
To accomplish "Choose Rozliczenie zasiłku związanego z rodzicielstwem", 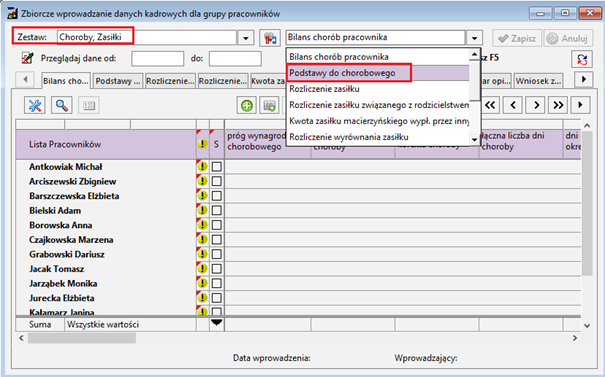I will 379,105.
